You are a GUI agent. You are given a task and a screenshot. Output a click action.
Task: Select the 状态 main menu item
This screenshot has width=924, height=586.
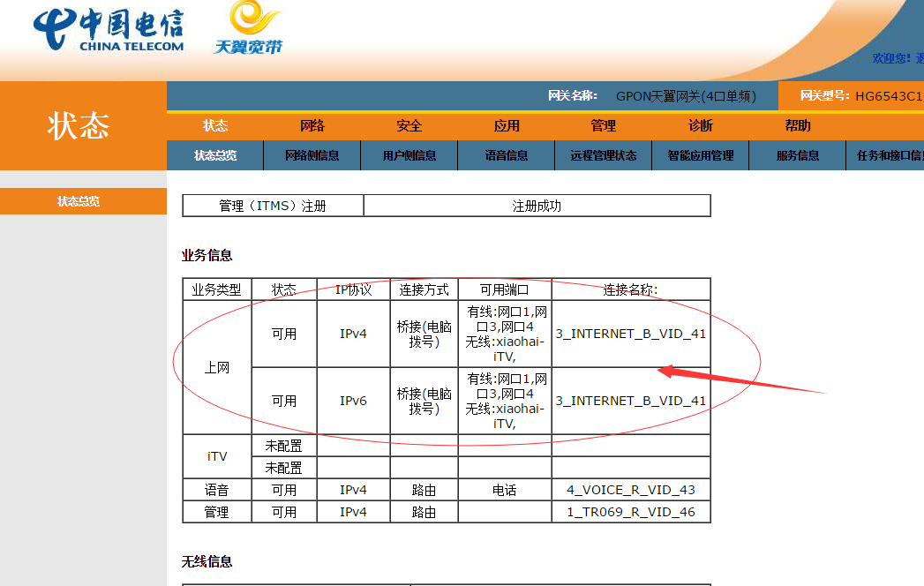click(x=214, y=125)
